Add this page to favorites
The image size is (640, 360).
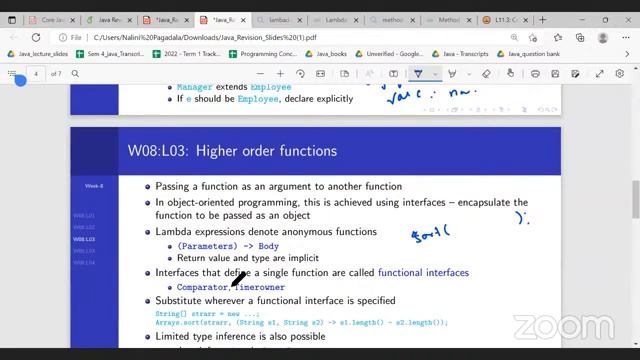pos(532,38)
